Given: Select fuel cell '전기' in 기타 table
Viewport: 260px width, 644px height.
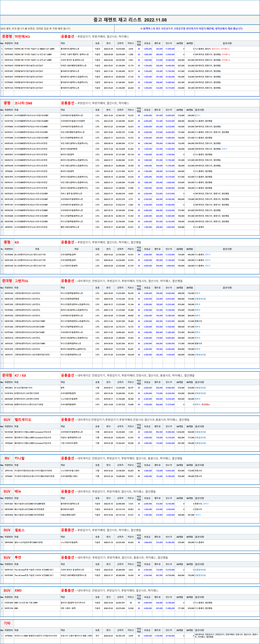Looking at the screenshot, I should (x=97, y=636).
